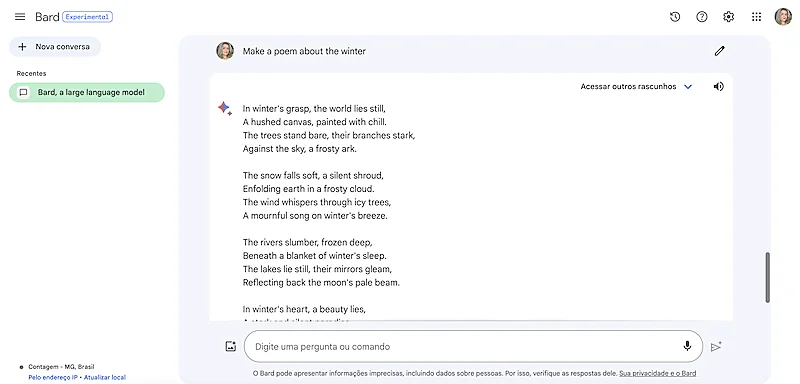Click the line Enfolding earth in a frosty cloud
This screenshot has height=384, width=800.
tap(309, 189)
